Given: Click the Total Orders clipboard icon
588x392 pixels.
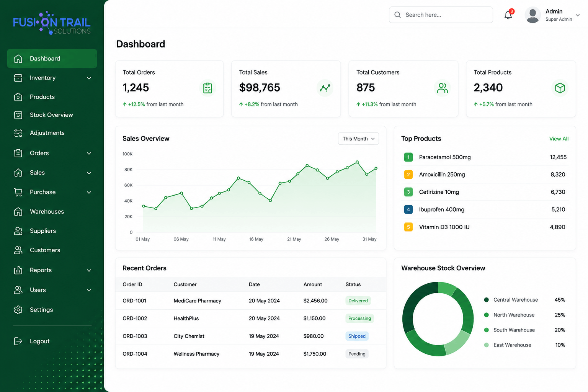Looking at the screenshot, I should (x=207, y=88).
